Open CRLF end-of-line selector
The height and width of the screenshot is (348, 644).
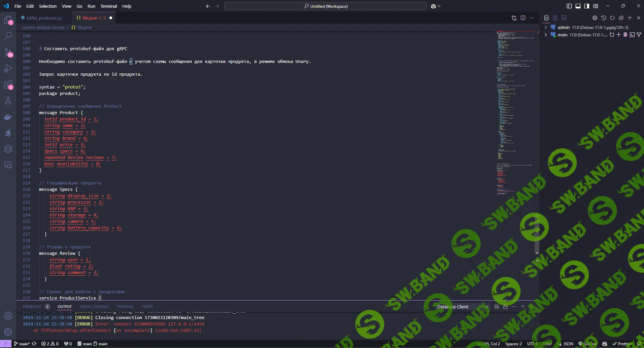click(x=548, y=344)
